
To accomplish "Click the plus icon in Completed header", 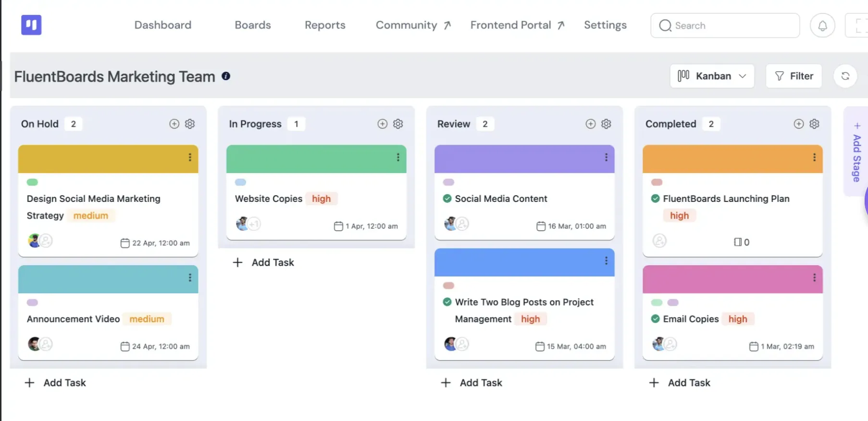I will click(x=798, y=124).
